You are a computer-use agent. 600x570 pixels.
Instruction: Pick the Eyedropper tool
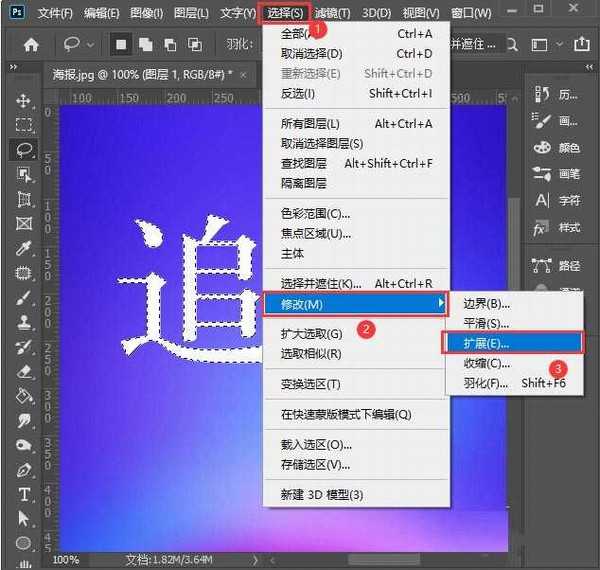pyautogui.click(x=24, y=248)
